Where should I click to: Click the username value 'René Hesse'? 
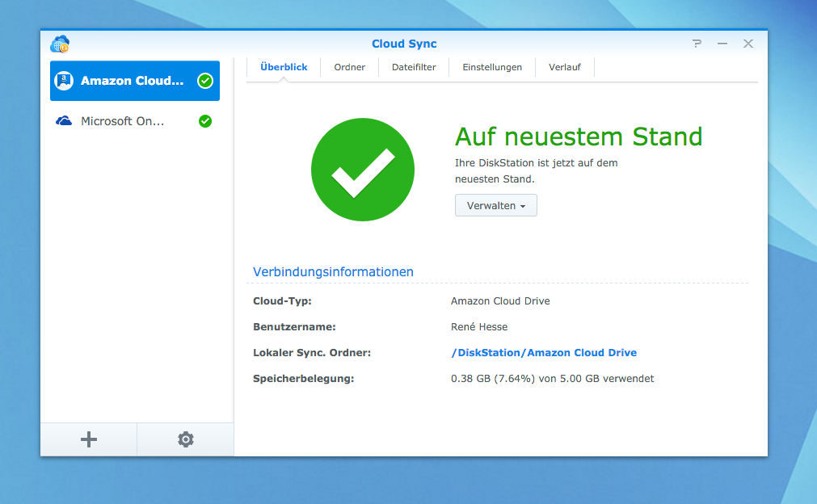pos(479,327)
